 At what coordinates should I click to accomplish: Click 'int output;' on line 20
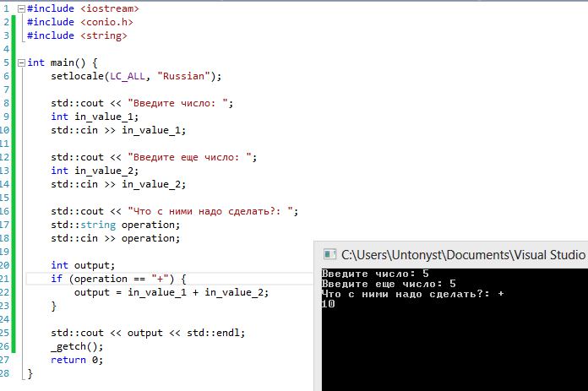83,265
